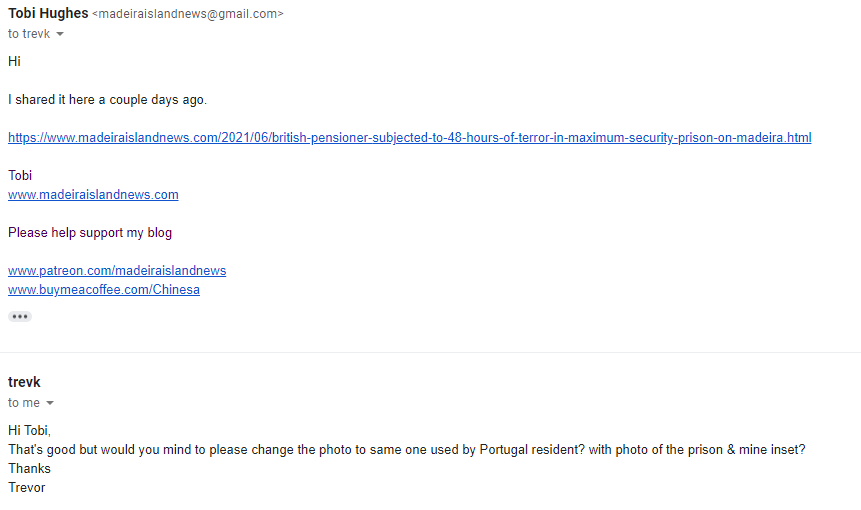Expand recipient details next to "to me"

pos(50,403)
